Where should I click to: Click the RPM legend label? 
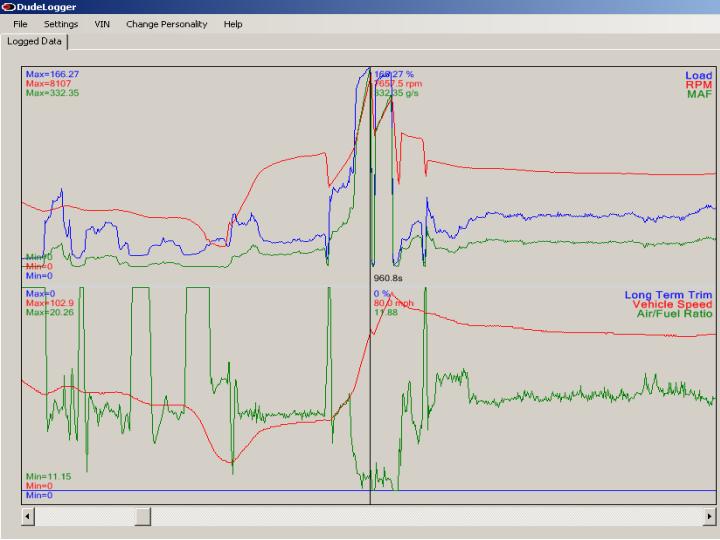(x=698, y=85)
